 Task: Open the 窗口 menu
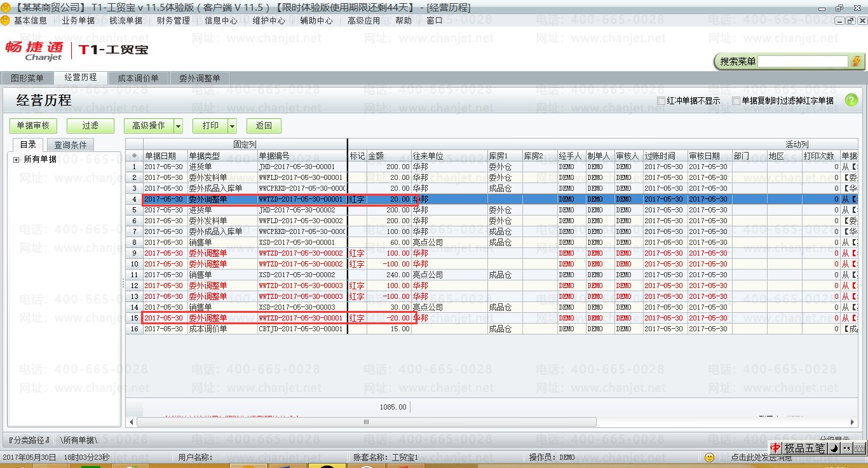tap(435, 20)
